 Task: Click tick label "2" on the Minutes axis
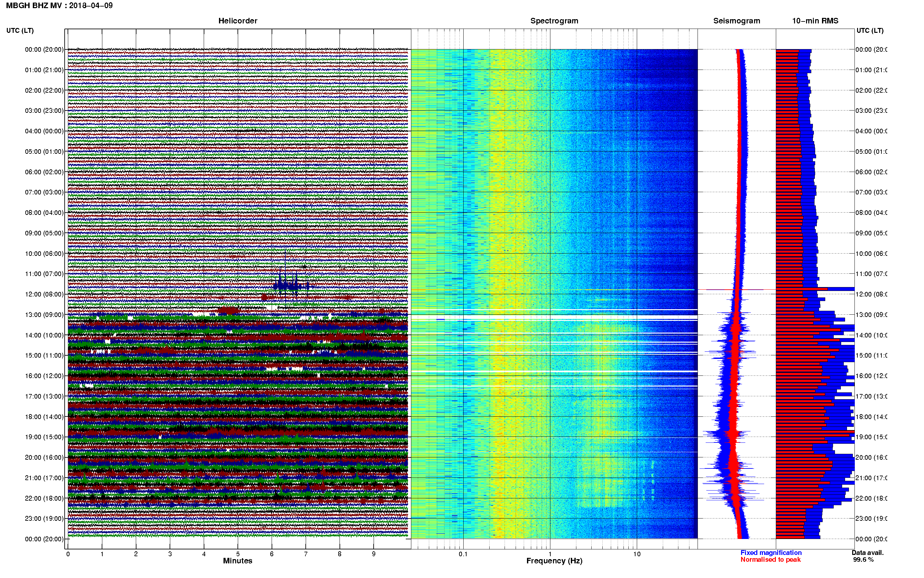click(x=136, y=554)
